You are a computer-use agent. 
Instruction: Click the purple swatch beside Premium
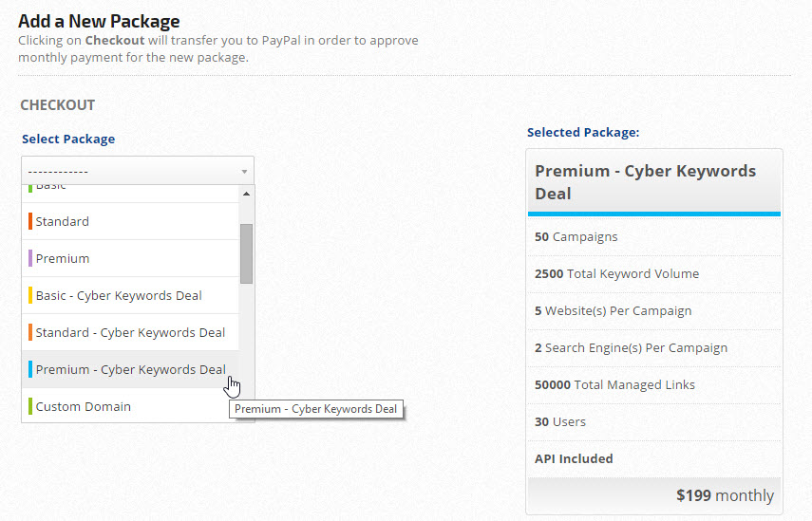click(x=30, y=258)
